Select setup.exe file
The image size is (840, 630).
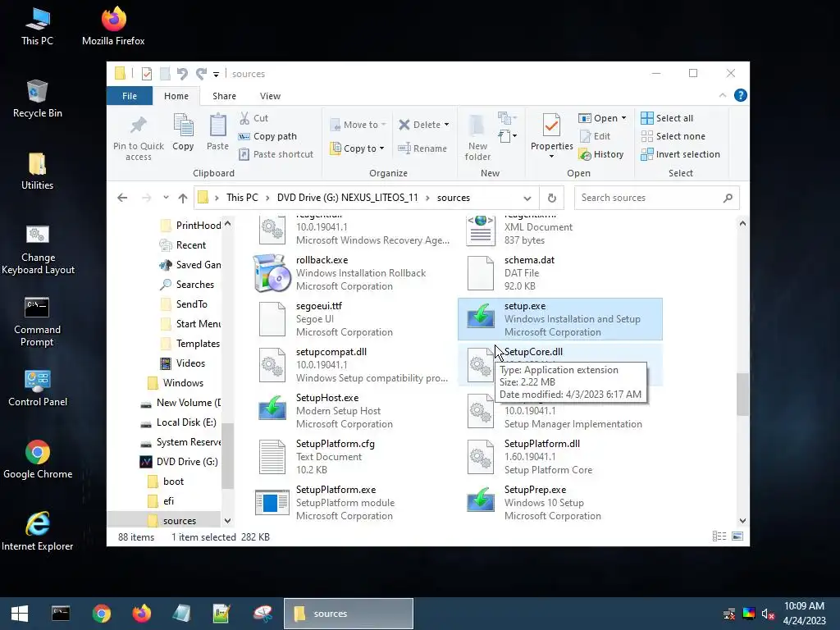click(559, 319)
